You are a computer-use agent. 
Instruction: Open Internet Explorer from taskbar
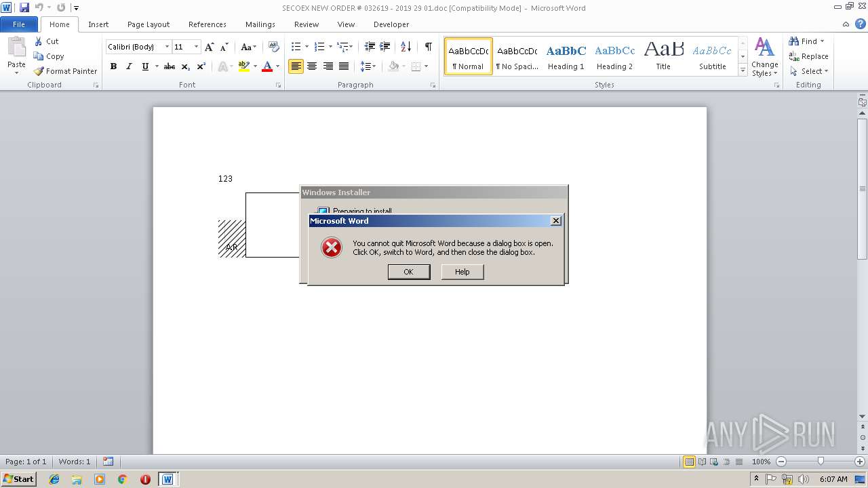(x=54, y=479)
